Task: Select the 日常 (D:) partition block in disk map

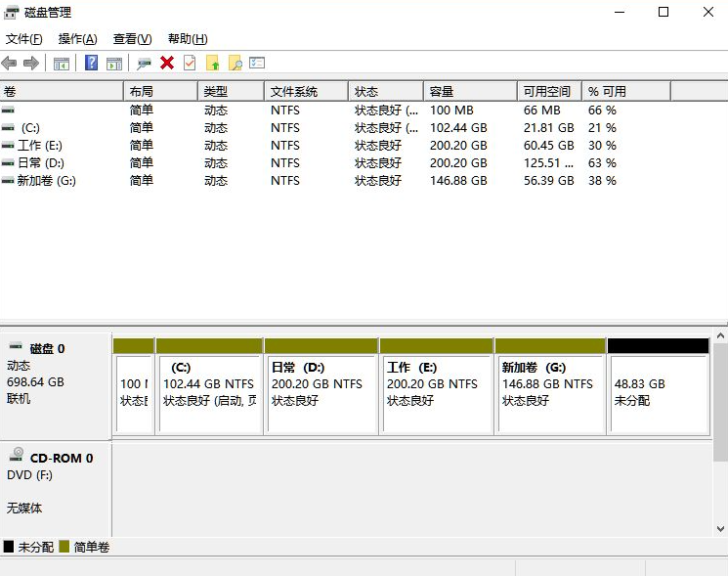Action: tap(321, 391)
